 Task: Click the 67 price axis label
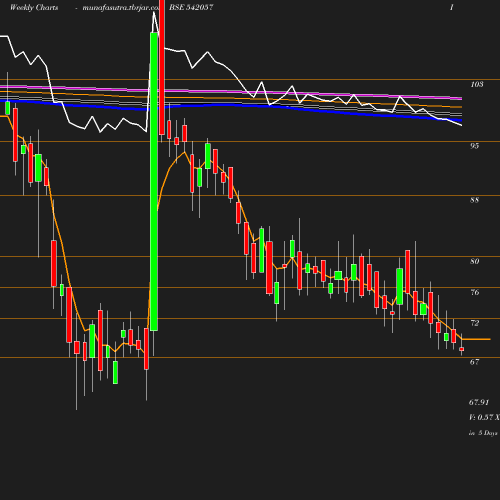click(475, 362)
